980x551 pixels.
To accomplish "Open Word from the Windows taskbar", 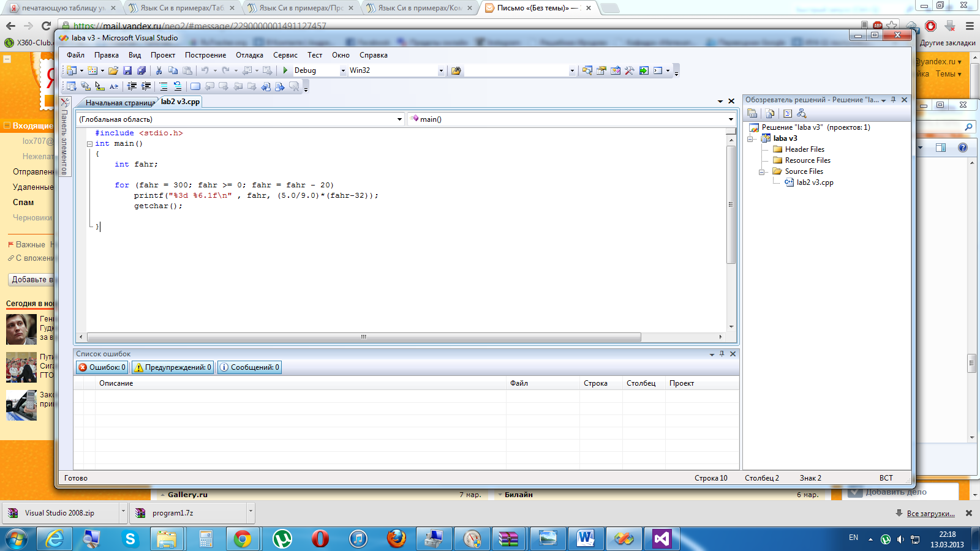I will click(x=586, y=539).
